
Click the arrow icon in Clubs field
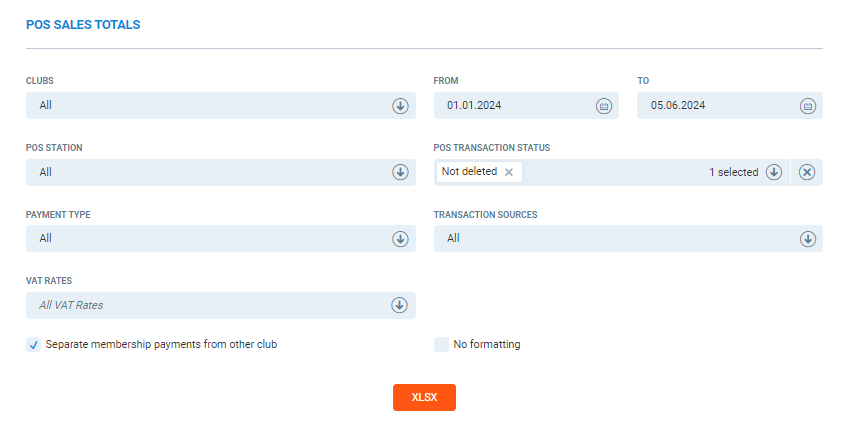pos(400,106)
